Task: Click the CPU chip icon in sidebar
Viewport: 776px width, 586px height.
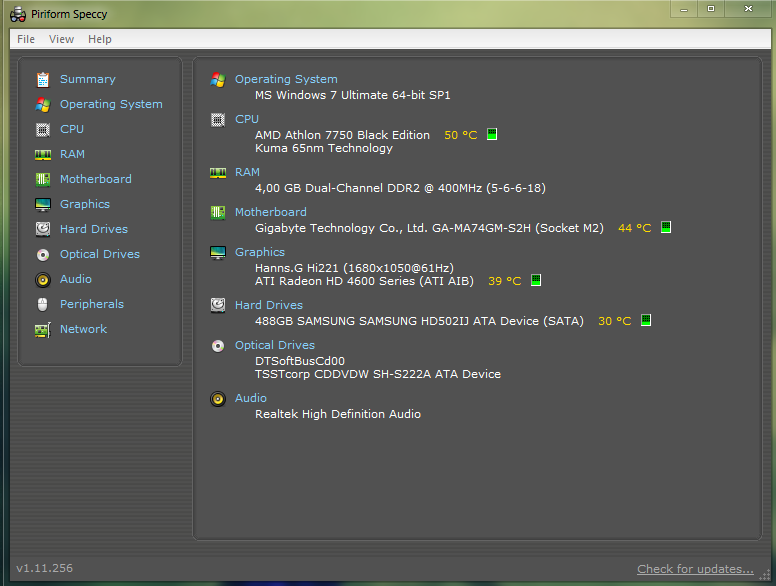Action: coord(42,129)
